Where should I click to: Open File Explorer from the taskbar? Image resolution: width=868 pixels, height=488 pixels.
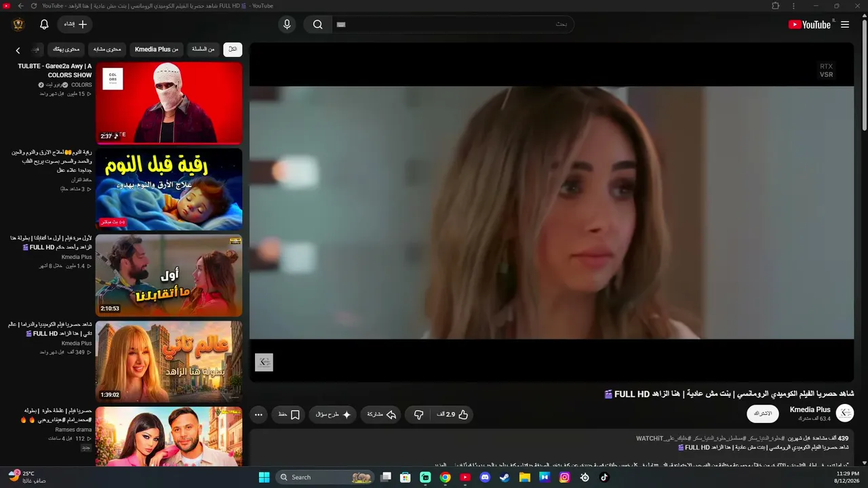(x=524, y=477)
